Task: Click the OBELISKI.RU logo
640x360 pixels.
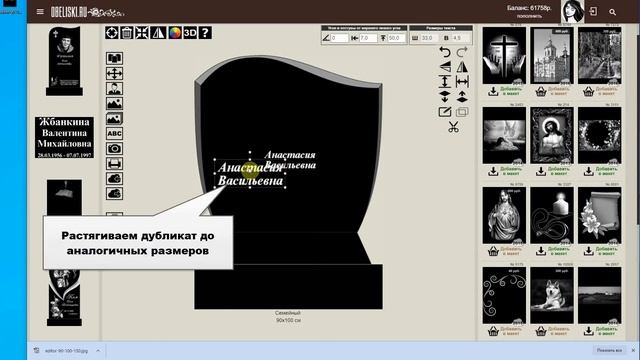Action: [x=87, y=12]
